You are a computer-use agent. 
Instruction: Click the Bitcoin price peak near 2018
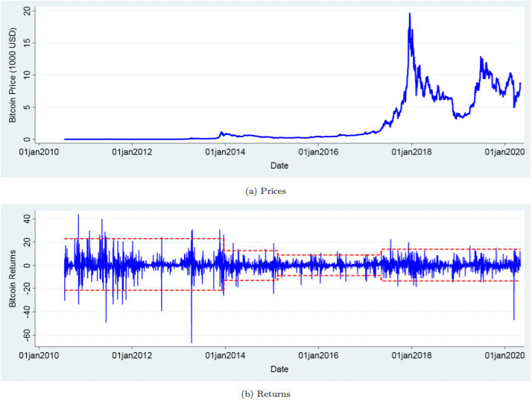(x=410, y=14)
